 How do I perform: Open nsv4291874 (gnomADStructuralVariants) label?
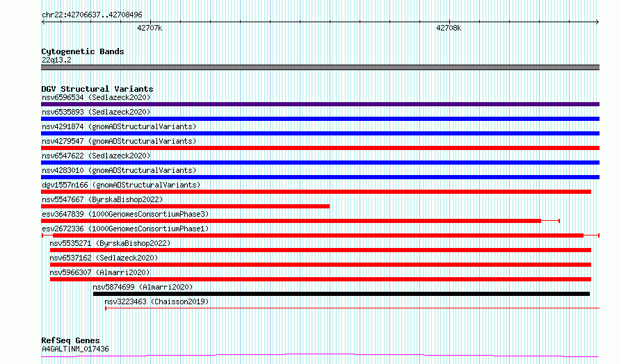click(119, 126)
